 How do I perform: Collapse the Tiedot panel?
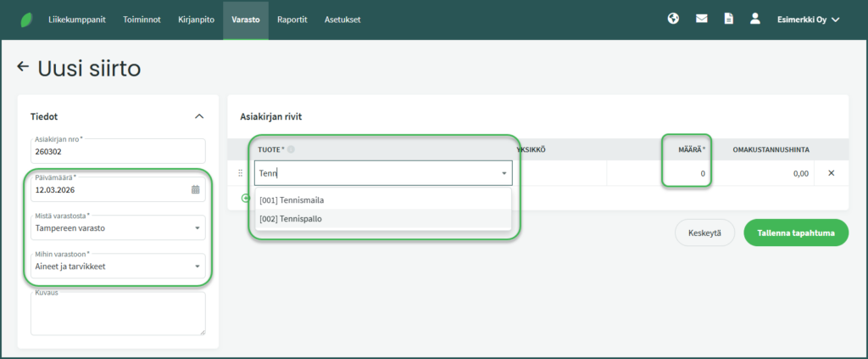click(199, 116)
